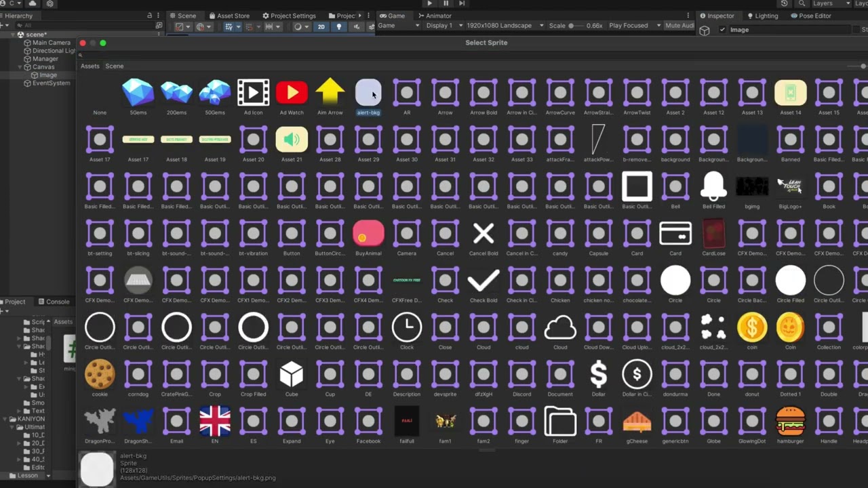This screenshot has width=868, height=488.
Task: Click the Pause button in toolbar
Action: (x=446, y=3)
